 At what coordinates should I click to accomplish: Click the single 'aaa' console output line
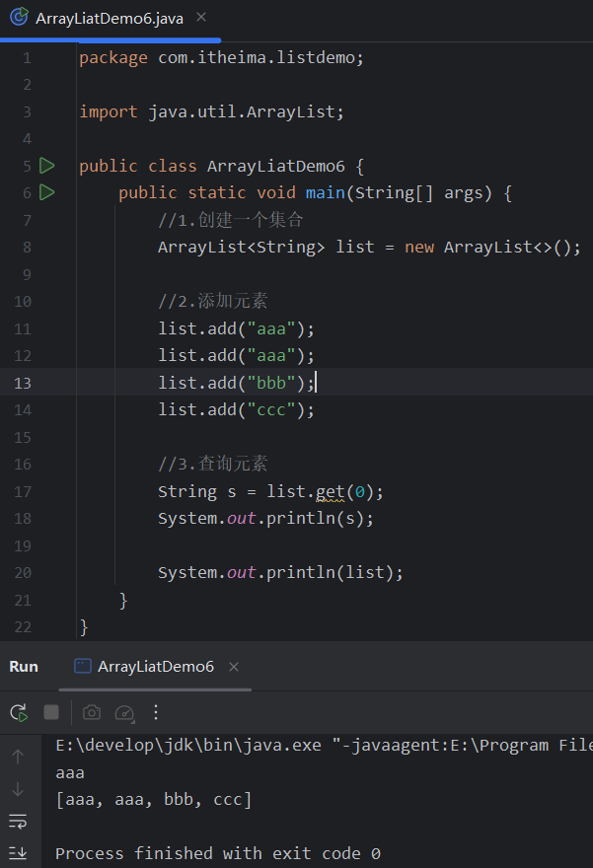[x=70, y=772]
